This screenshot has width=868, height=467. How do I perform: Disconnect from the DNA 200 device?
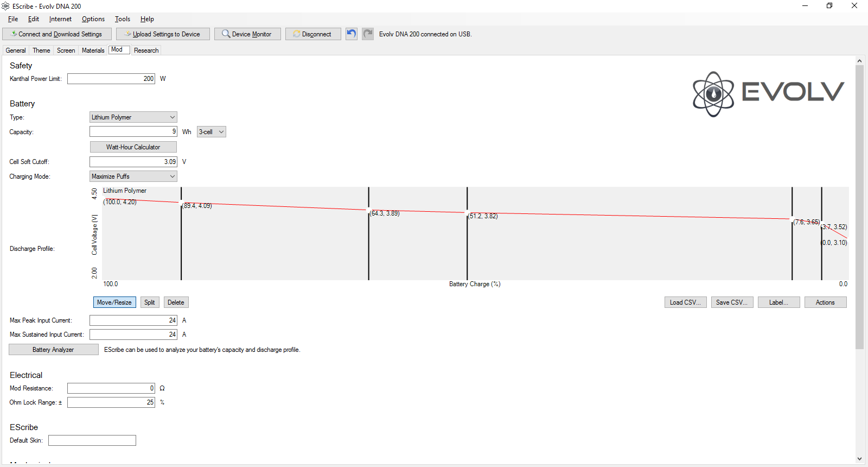pyautogui.click(x=313, y=34)
